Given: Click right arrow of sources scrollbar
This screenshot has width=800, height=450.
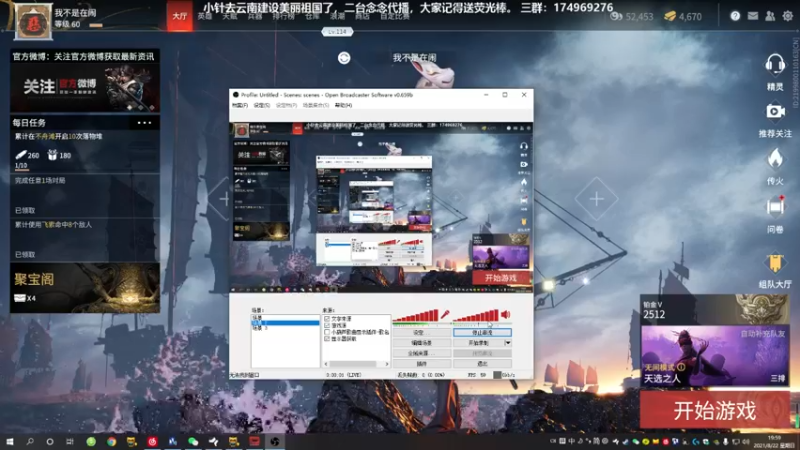Looking at the screenshot, I should click(x=387, y=364).
